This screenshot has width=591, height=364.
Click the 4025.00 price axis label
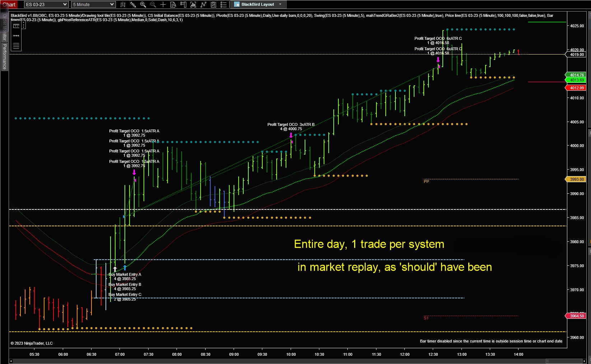point(577,26)
